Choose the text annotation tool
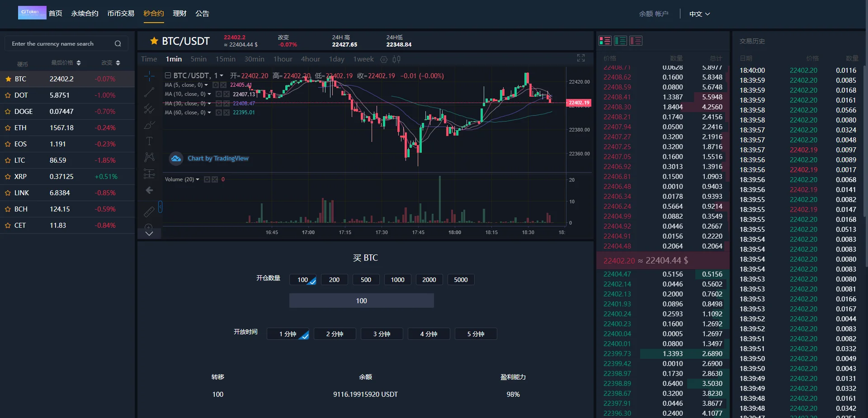 click(149, 141)
